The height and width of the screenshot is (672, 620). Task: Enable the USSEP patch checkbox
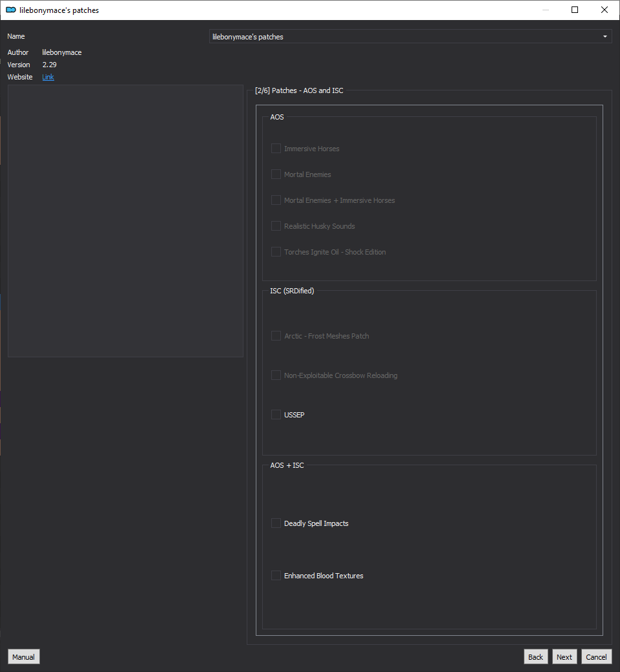(x=276, y=415)
